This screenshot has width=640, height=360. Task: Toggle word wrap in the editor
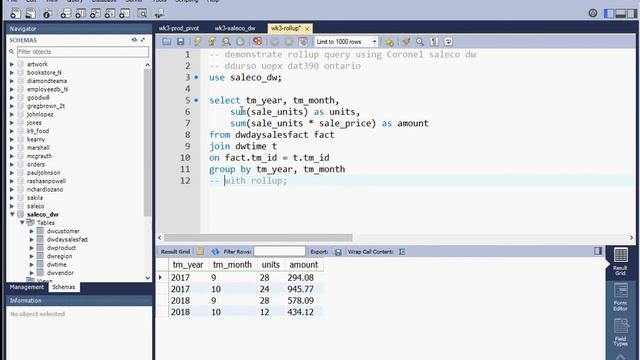point(448,42)
